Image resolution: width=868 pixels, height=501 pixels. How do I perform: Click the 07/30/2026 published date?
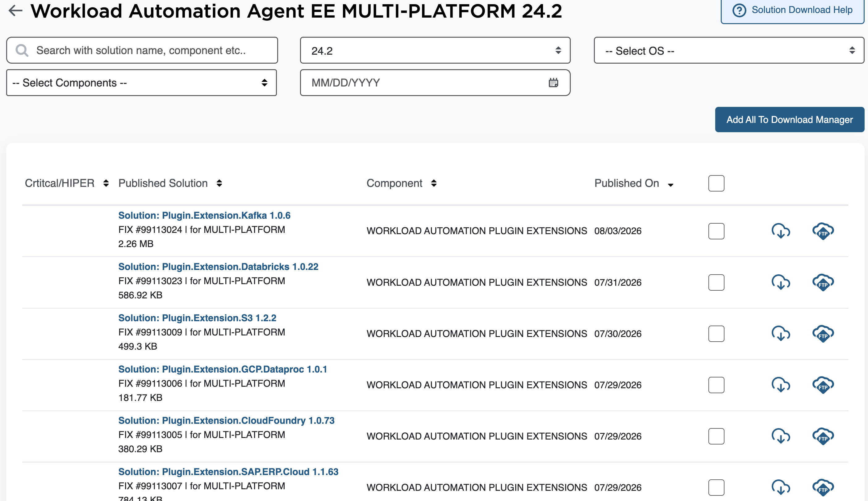[x=618, y=333]
